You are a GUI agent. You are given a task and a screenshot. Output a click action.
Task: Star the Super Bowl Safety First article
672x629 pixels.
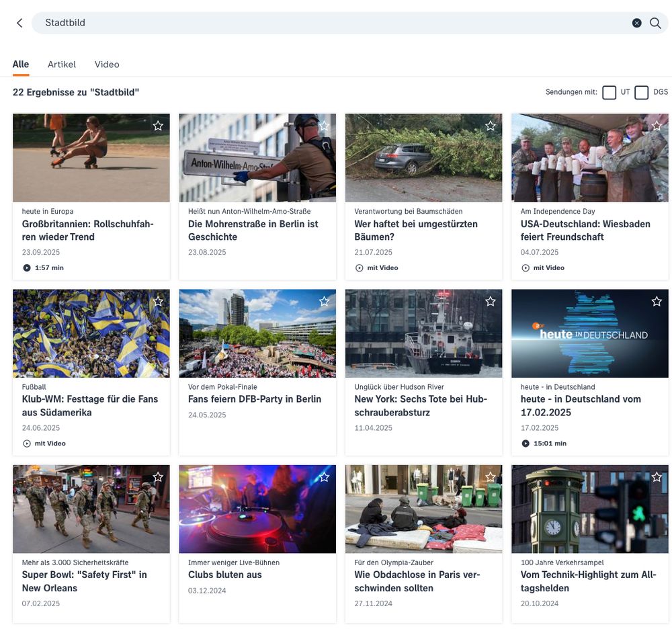click(158, 477)
